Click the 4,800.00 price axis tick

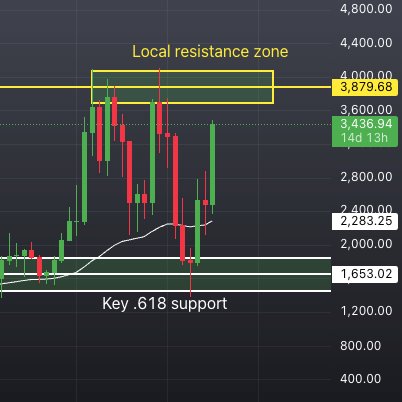click(x=366, y=9)
